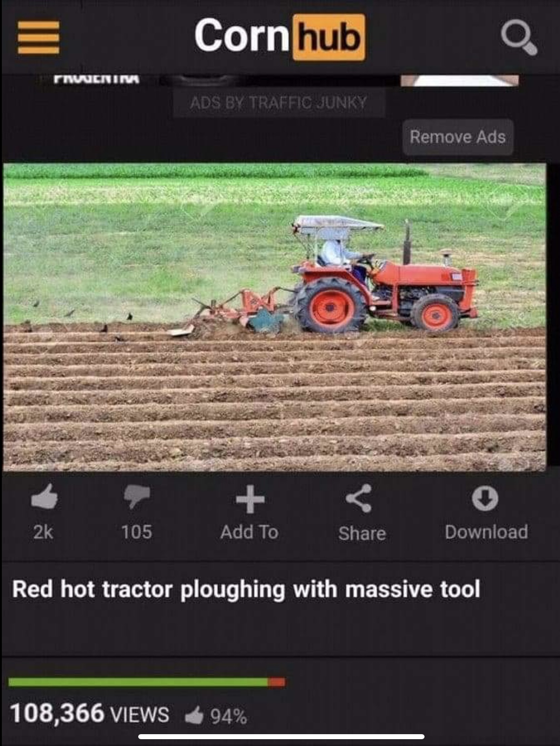Screen dimensions: 560x746
Task: Open the orange hamburger menu
Action: [x=39, y=37]
